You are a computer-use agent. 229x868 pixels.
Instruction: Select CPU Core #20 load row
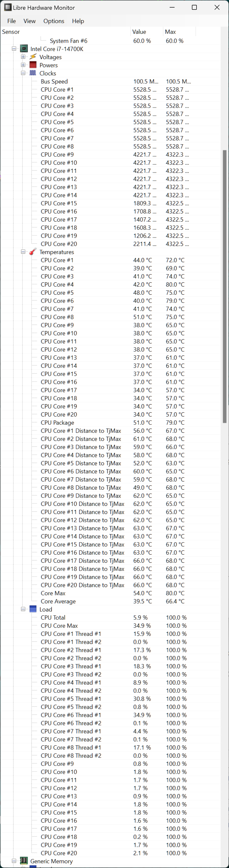tap(110, 853)
